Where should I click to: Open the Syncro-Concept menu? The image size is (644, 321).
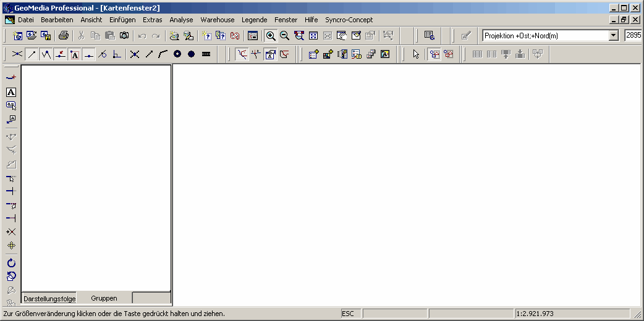(349, 20)
